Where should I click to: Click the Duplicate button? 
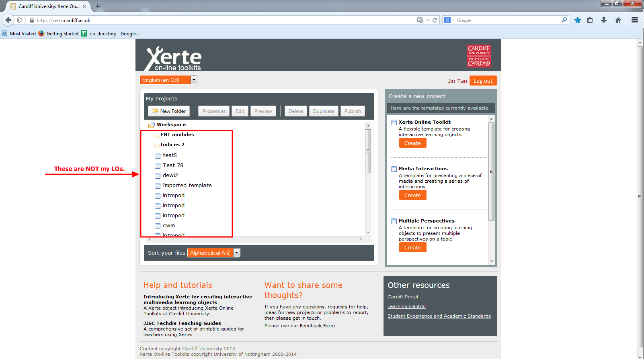[324, 111]
